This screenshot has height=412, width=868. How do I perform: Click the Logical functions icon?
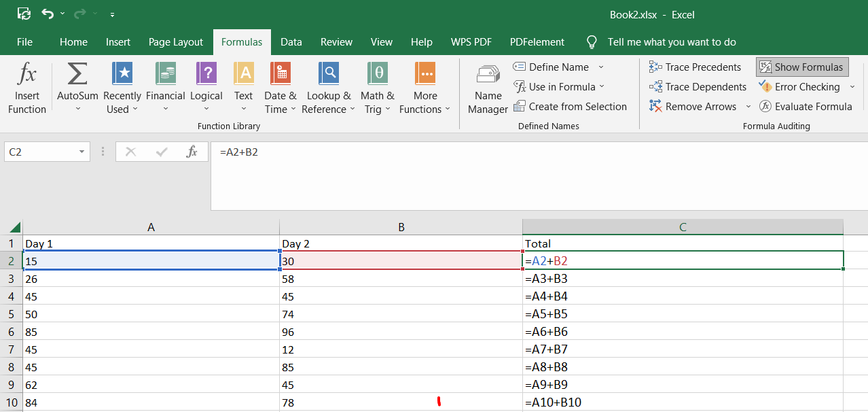206,87
